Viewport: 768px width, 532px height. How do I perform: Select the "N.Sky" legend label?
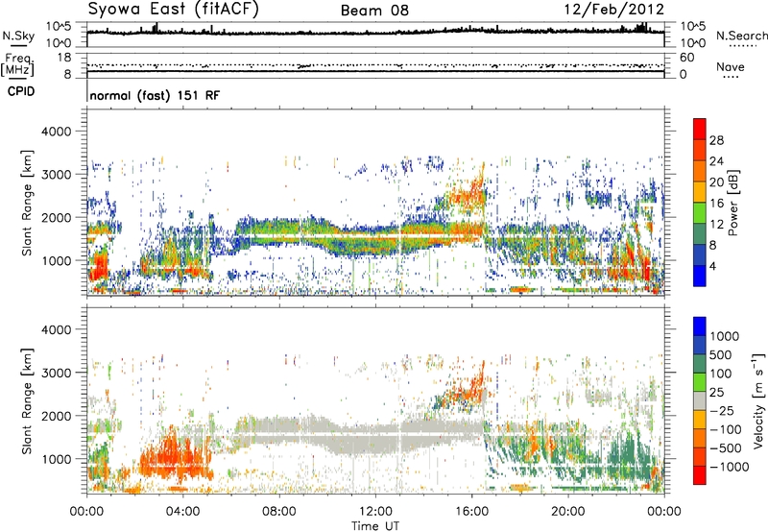tap(18, 36)
